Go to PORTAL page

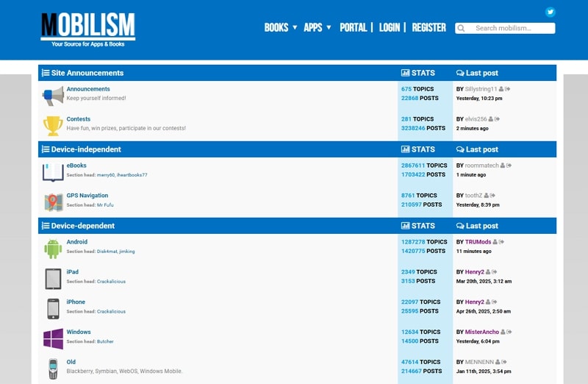point(354,27)
